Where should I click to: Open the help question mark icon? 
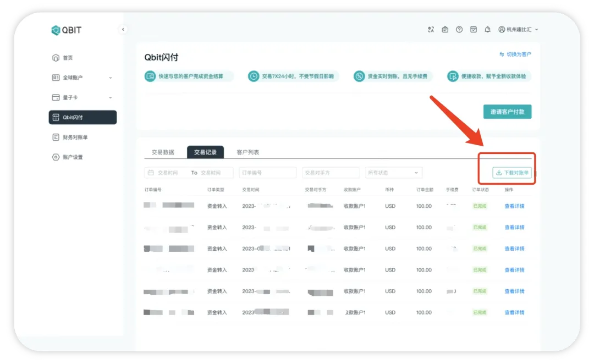pos(459,30)
